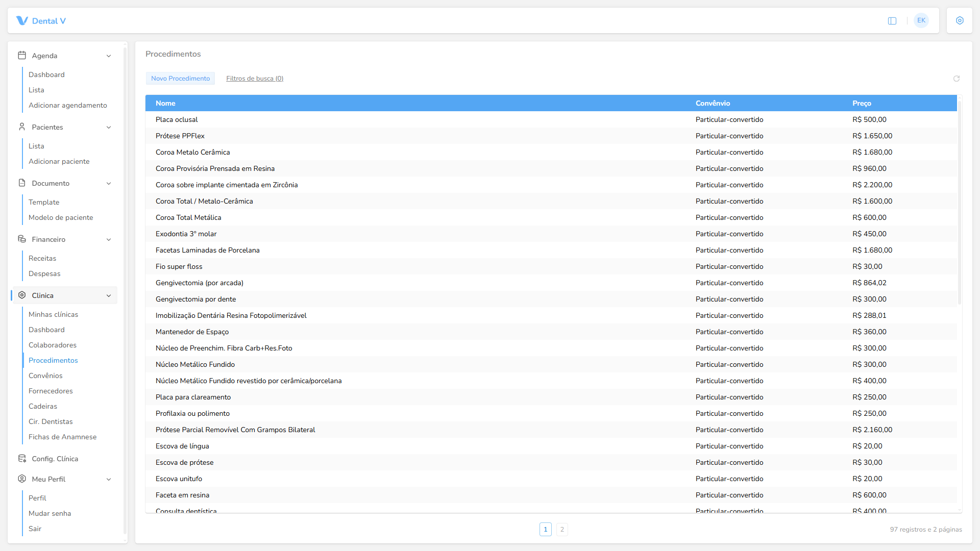The height and width of the screenshot is (551, 980).
Task: Open the settings gear icon top right
Action: pyautogui.click(x=960, y=20)
